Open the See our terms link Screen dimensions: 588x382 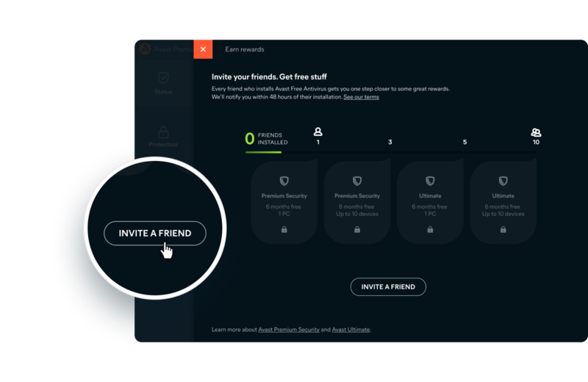pos(361,97)
